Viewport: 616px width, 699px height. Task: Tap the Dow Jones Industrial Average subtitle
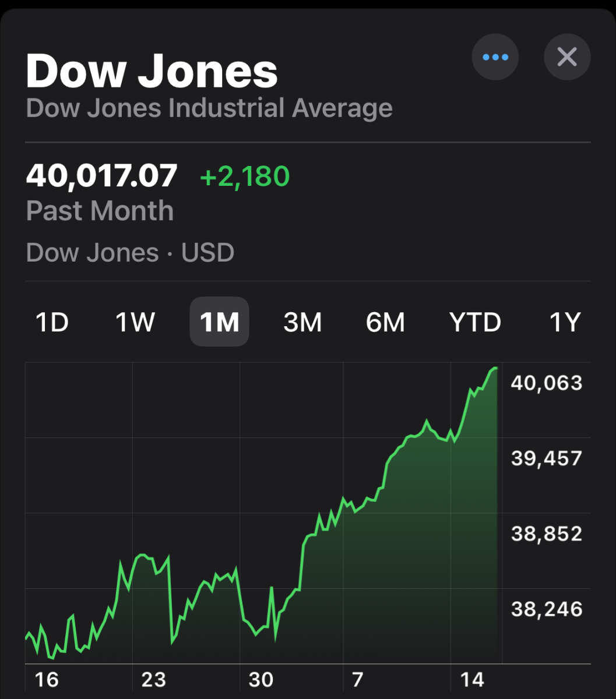click(x=209, y=109)
